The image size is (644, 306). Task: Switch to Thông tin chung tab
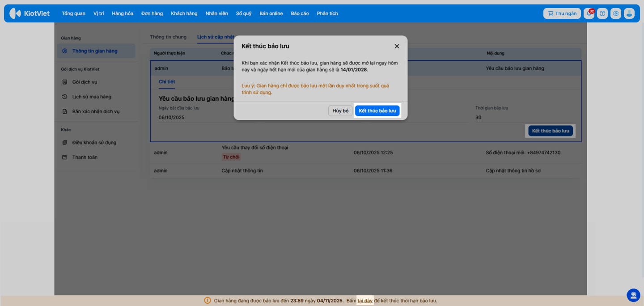[x=168, y=37]
